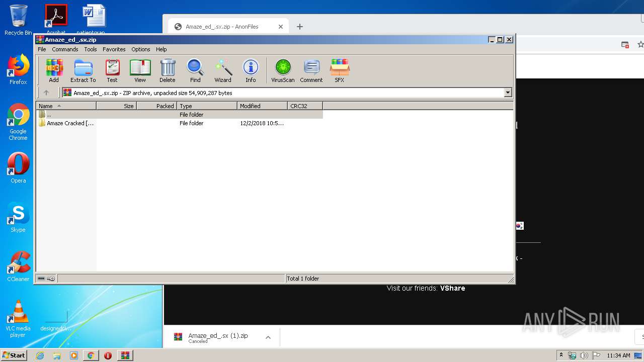Open the Tools menu
This screenshot has width=644, height=362.
point(91,49)
